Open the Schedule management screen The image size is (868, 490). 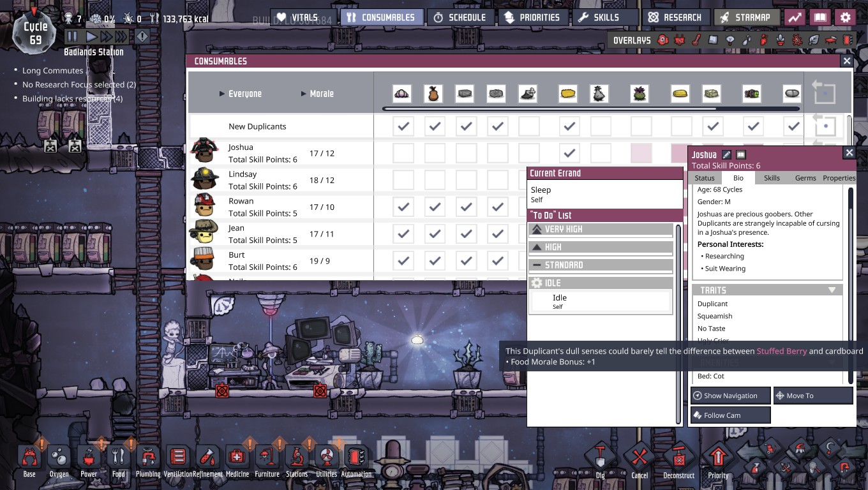[460, 17]
